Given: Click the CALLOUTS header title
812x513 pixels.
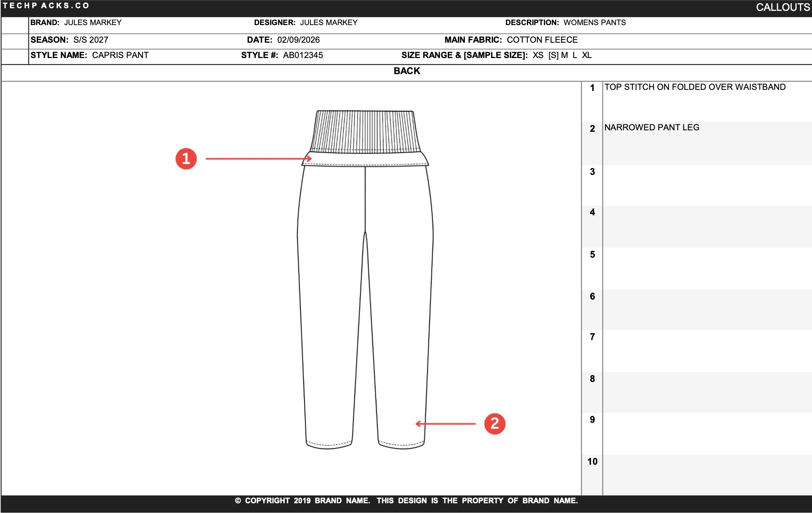Looking at the screenshot, I should (783, 7).
